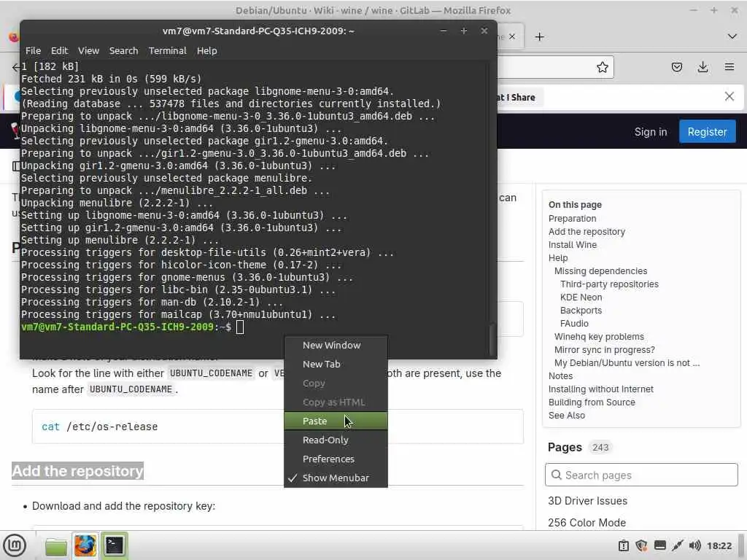Go to Backports outline link
747x560 pixels.
click(580, 311)
